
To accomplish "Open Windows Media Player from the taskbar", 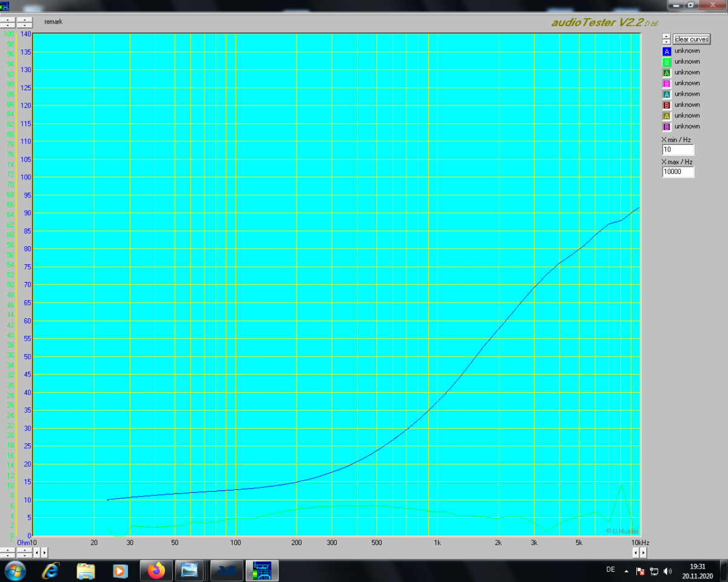I will tap(120, 570).
